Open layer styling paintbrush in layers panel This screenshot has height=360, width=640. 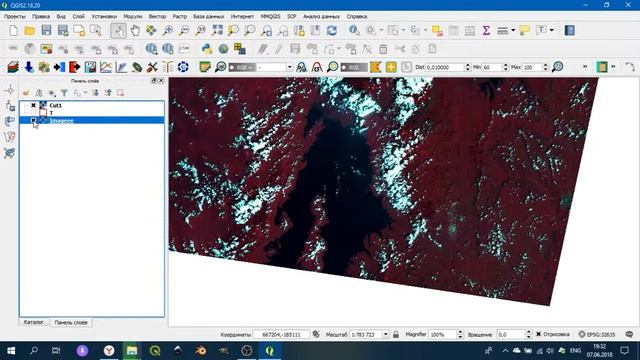point(26,93)
